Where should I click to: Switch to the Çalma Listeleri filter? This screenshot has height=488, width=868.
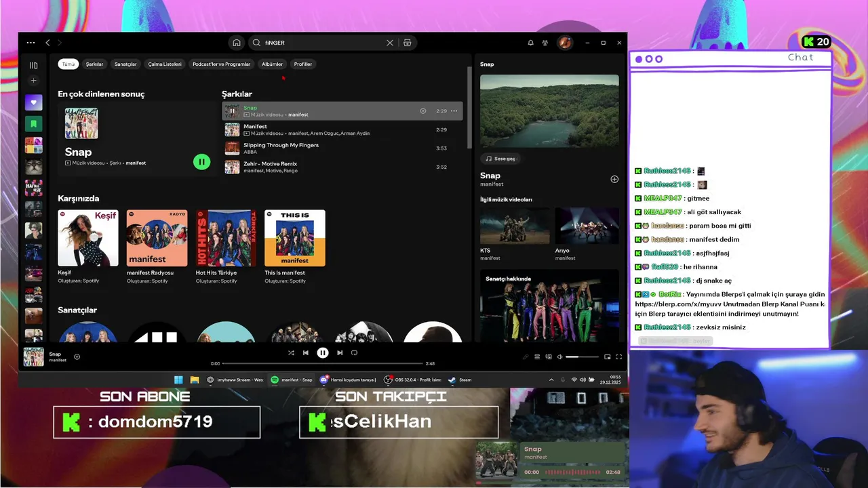tap(165, 64)
